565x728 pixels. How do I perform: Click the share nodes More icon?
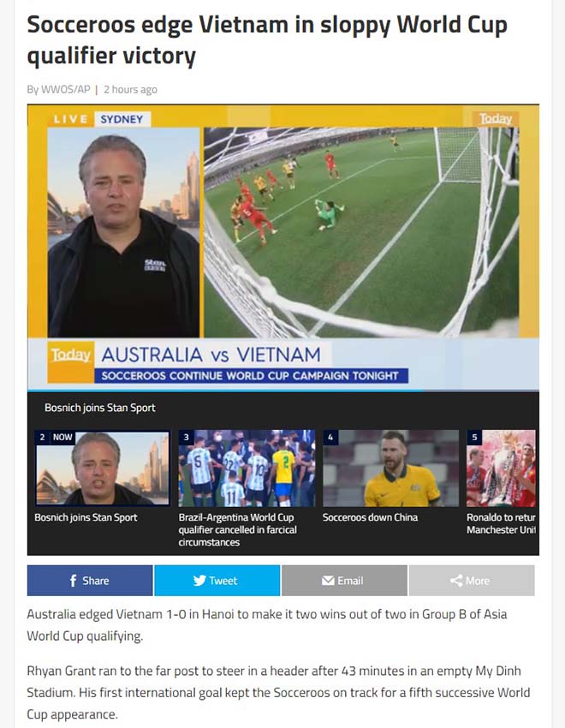[456, 581]
